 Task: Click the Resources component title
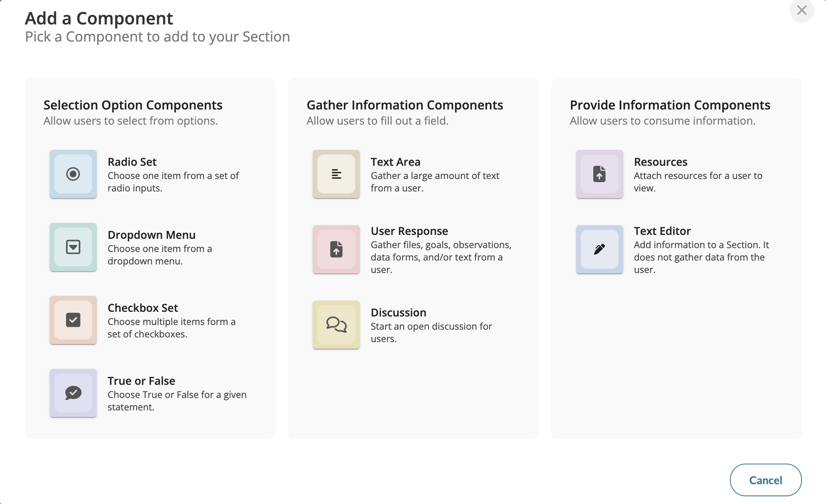coord(660,162)
